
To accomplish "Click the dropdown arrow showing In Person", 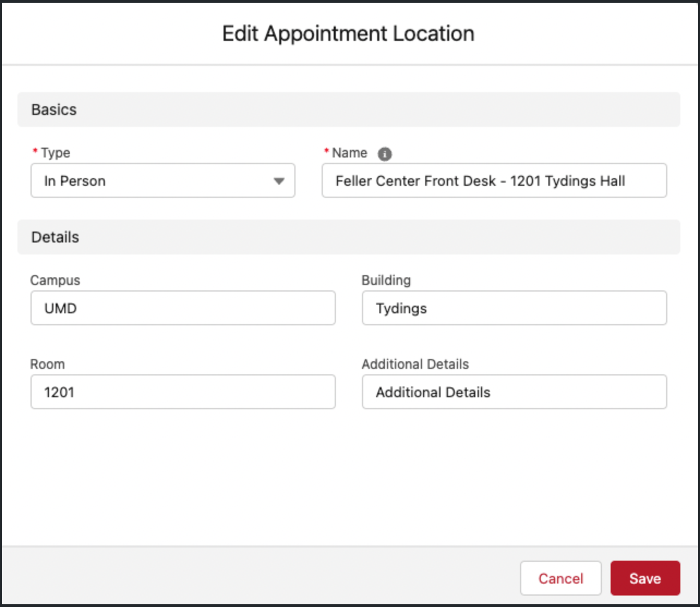I will (x=279, y=181).
